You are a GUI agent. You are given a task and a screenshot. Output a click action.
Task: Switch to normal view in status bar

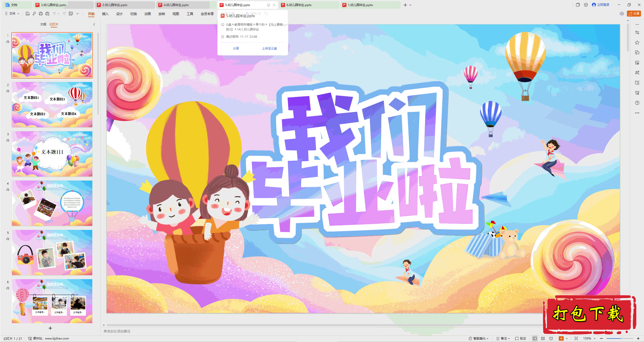[x=535, y=338]
